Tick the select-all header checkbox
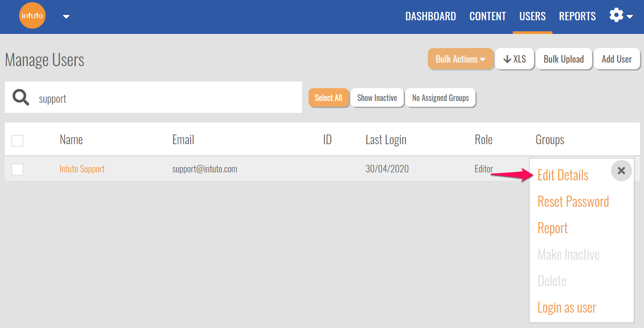This screenshot has height=328, width=644. [17, 141]
